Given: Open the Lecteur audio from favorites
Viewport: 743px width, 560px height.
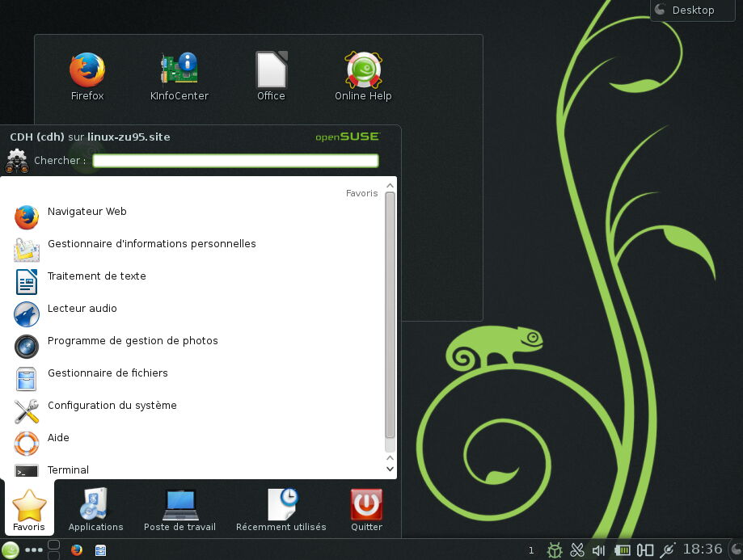Looking at the screenshot, I should 82,308.
